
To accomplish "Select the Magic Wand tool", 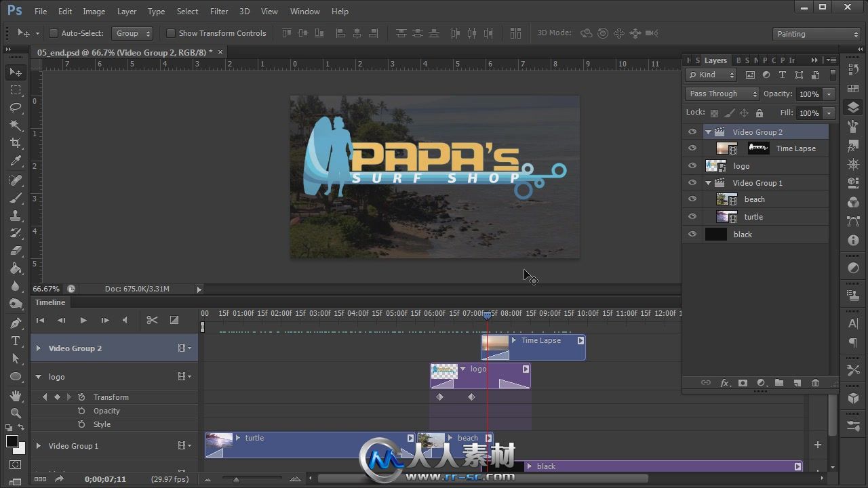I will (16, 125).
